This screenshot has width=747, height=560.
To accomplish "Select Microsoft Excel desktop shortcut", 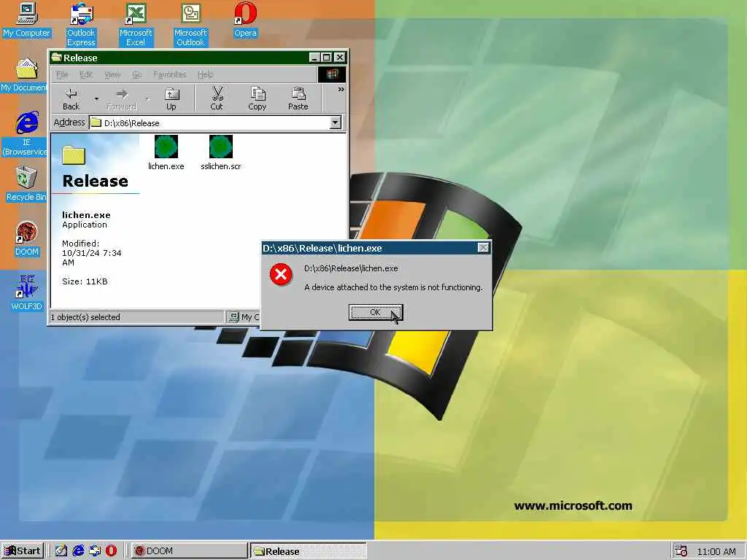I will point(136,25).
